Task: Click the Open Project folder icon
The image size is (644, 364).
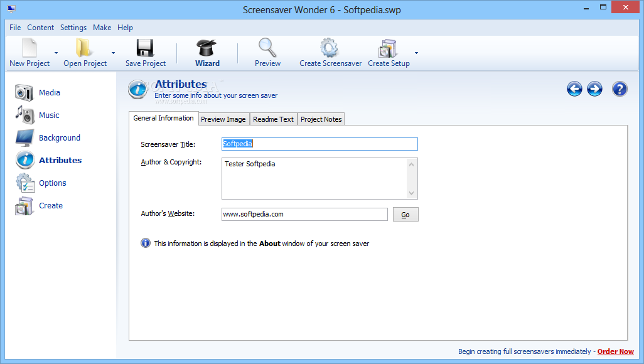Action: pos(83,48)
